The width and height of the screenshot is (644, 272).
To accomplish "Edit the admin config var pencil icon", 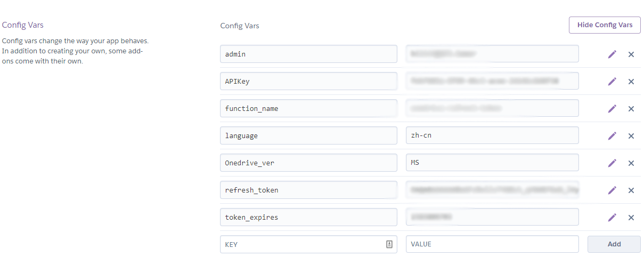I will pos(612,54).
